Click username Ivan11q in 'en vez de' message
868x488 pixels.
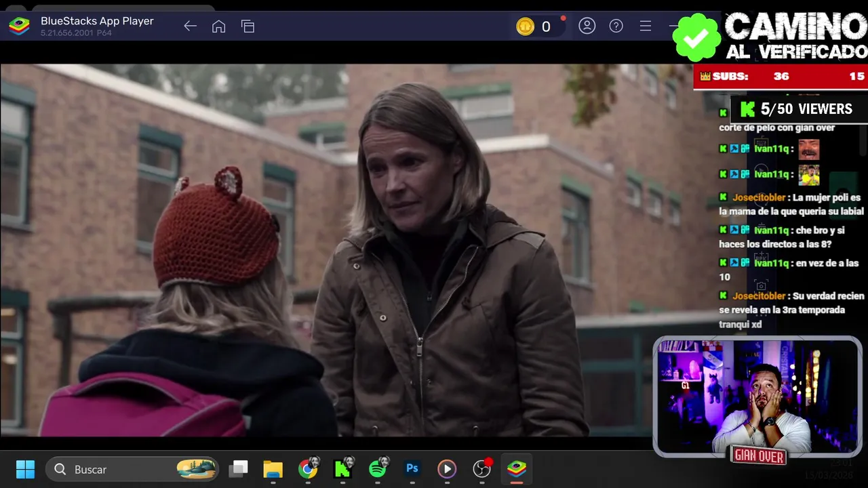coord(771,263)
